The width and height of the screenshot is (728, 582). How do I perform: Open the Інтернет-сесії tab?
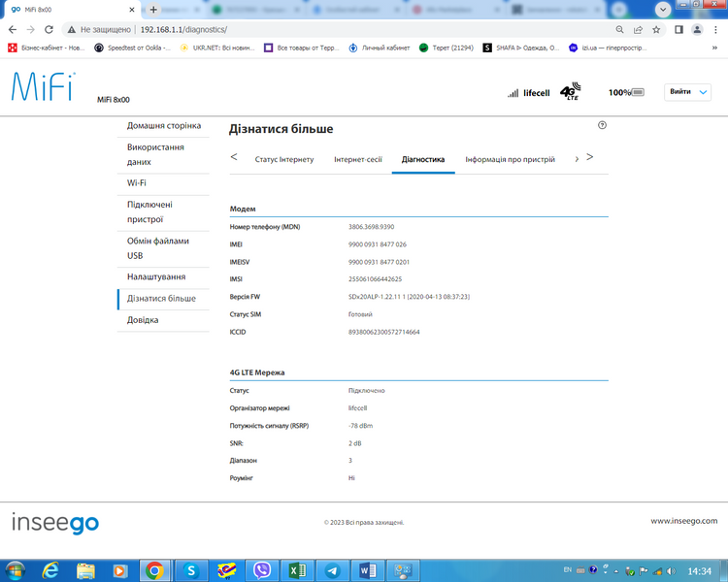click(358, 159)
